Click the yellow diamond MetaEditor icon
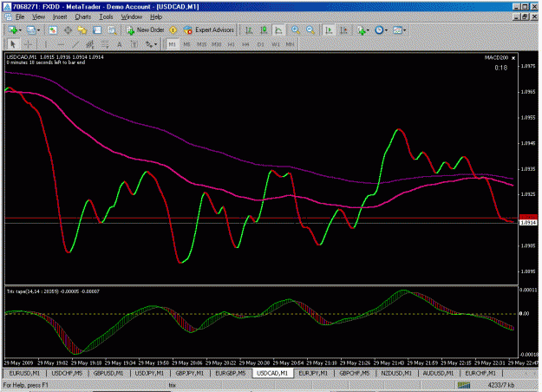Viewport: 542px width, 392px height. (x=173, y=30)
